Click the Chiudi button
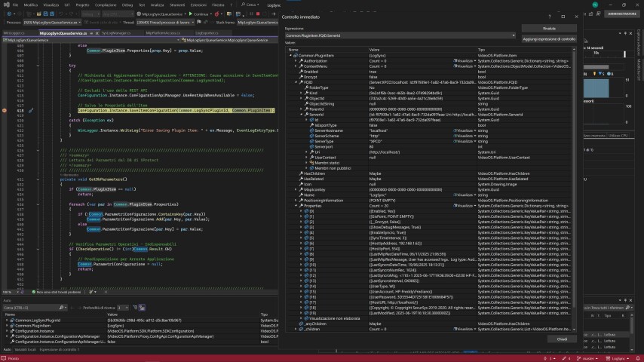Image resolution: width=644 pixels, height=362 pixels. [x=562, y=339]
